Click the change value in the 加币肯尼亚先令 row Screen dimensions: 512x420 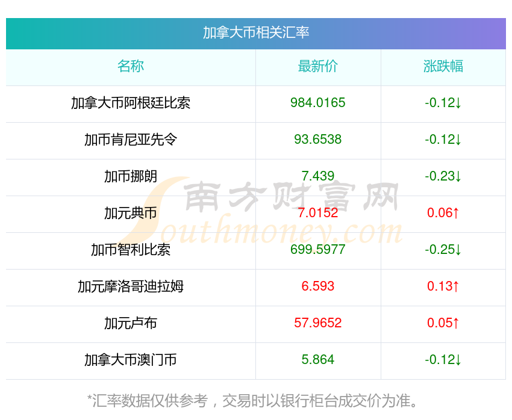[x=443, y=140]
